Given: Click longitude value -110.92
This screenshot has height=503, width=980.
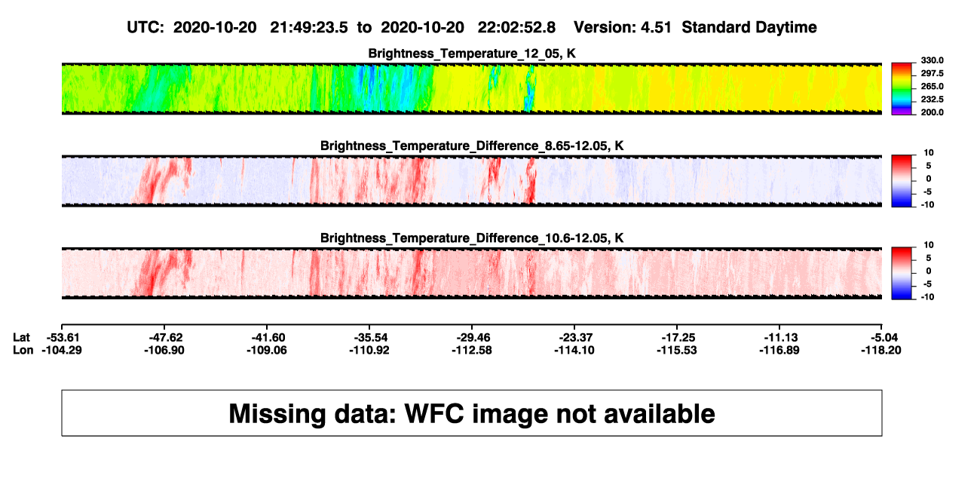Looking at the screenshot, I should (369, 350).
